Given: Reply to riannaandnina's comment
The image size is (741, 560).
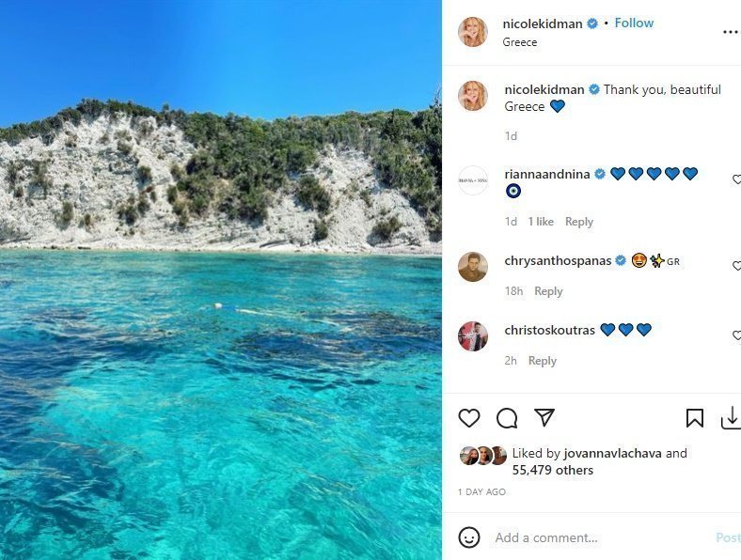Looking at the screenshot, I should tap(579, 222).
